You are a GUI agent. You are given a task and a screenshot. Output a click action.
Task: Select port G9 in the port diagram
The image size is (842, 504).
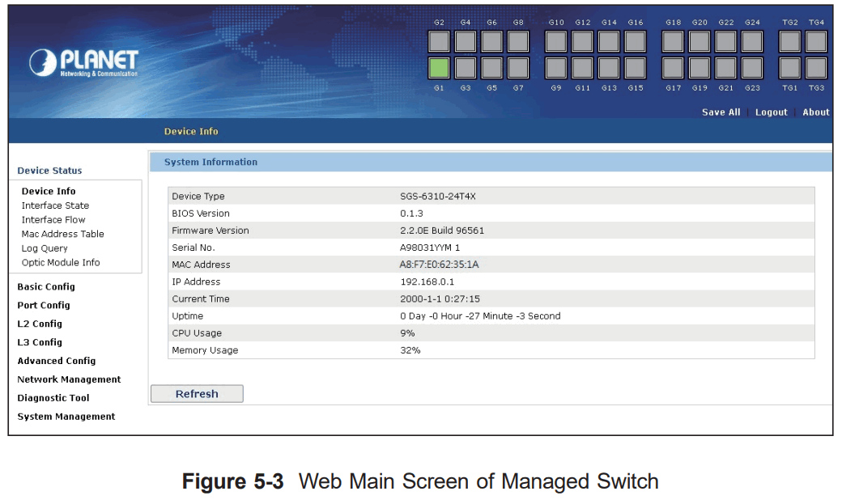(556, 68)
